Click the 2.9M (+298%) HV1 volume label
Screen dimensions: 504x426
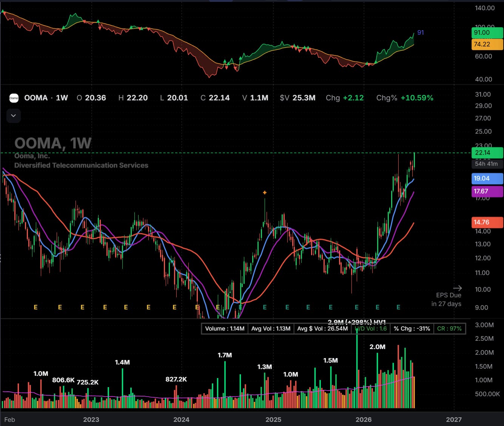click(x=357, y=322)
